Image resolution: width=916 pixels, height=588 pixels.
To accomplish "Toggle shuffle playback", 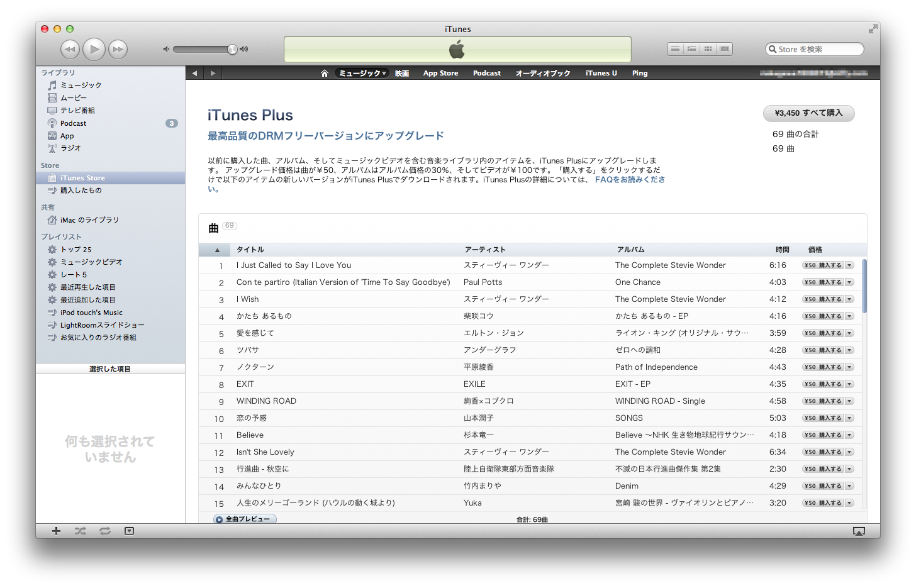I will [80, 531].
